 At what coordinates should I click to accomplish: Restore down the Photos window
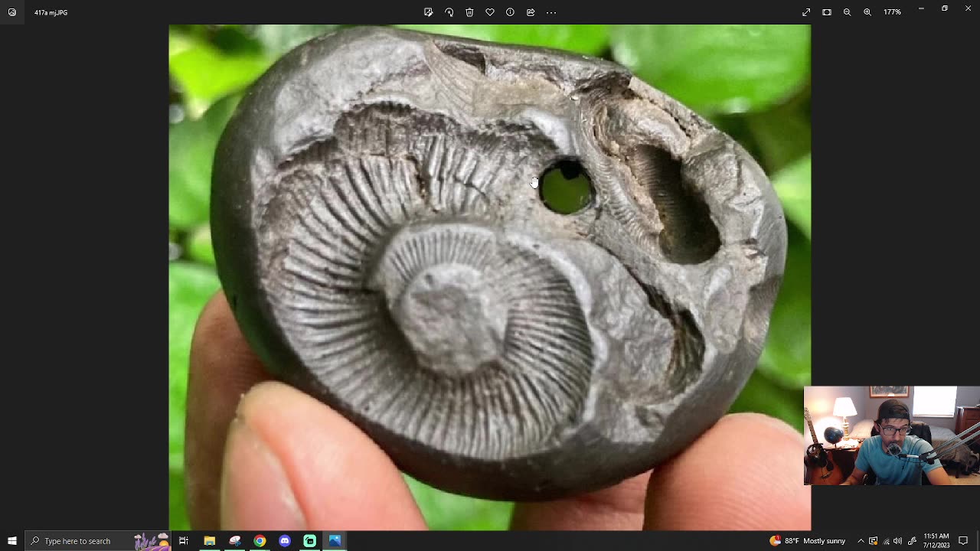pos(945,8)
